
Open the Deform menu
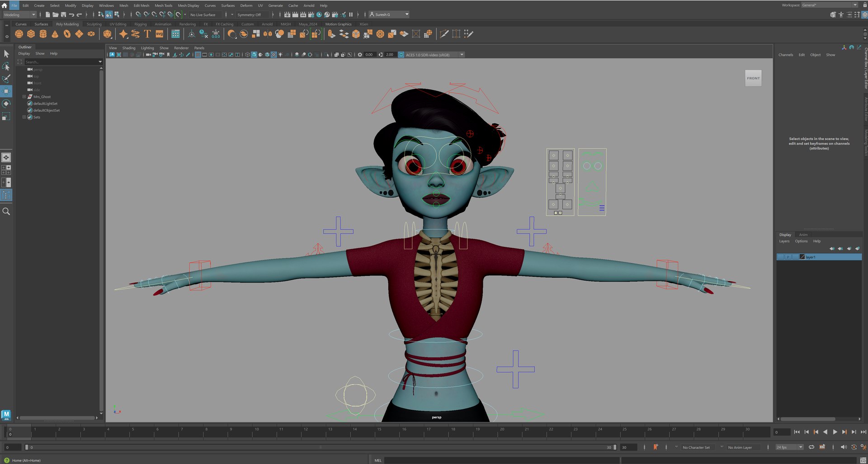click(246, 5)
